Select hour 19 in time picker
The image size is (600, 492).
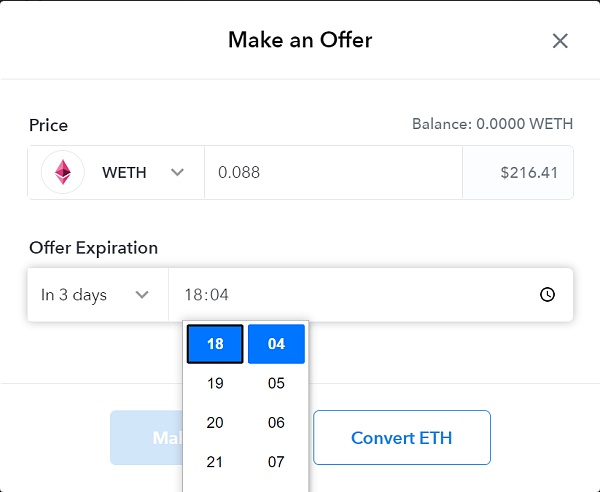pyautogui.click(x=215, y=383)
